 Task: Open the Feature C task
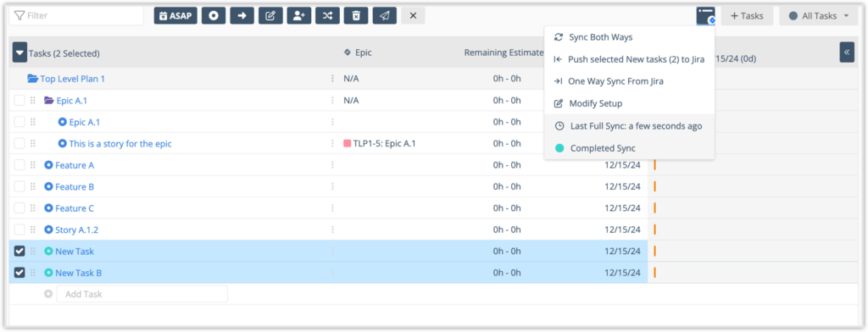(75, 208)
